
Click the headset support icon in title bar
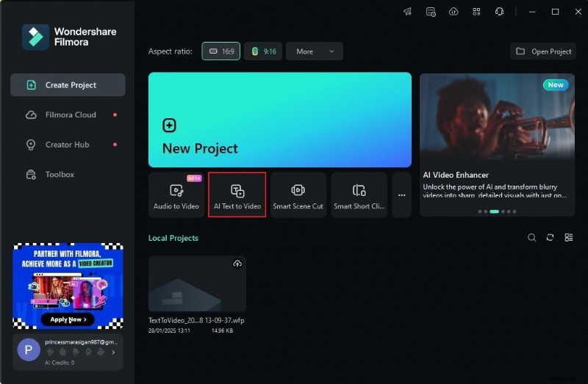click(x=500, y=12)
